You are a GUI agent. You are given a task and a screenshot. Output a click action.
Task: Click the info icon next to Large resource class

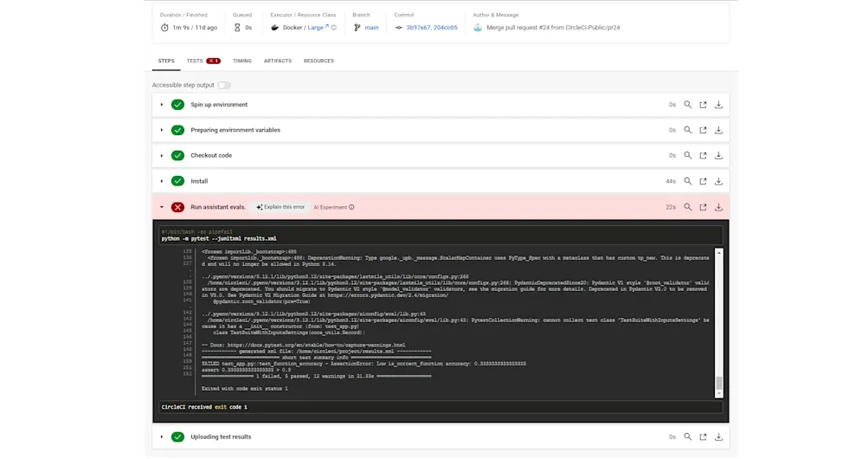(x=334, y=27)
